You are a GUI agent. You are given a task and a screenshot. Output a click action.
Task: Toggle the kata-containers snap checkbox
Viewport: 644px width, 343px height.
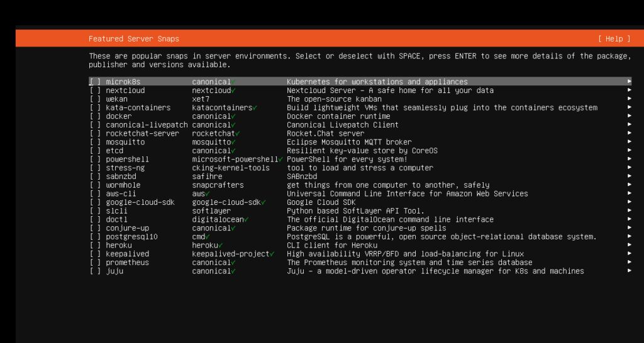(95, 107)
